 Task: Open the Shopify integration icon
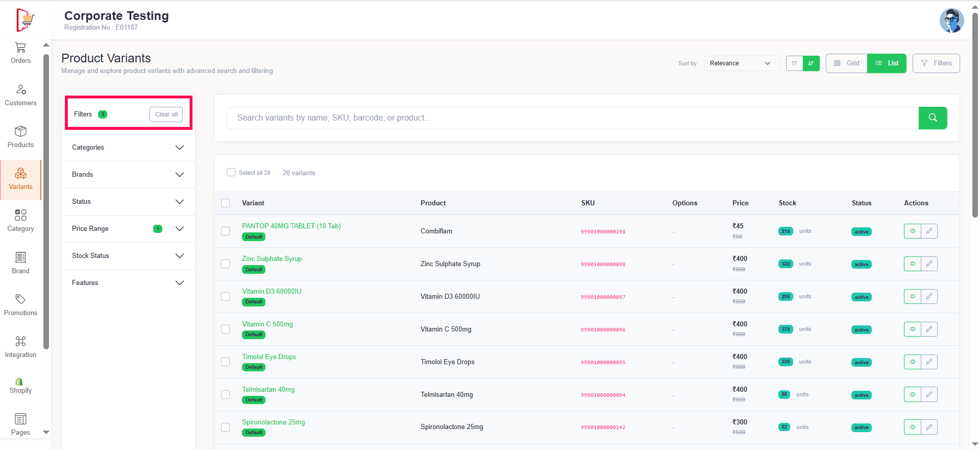pyautogui.click(x=19, y=382)
